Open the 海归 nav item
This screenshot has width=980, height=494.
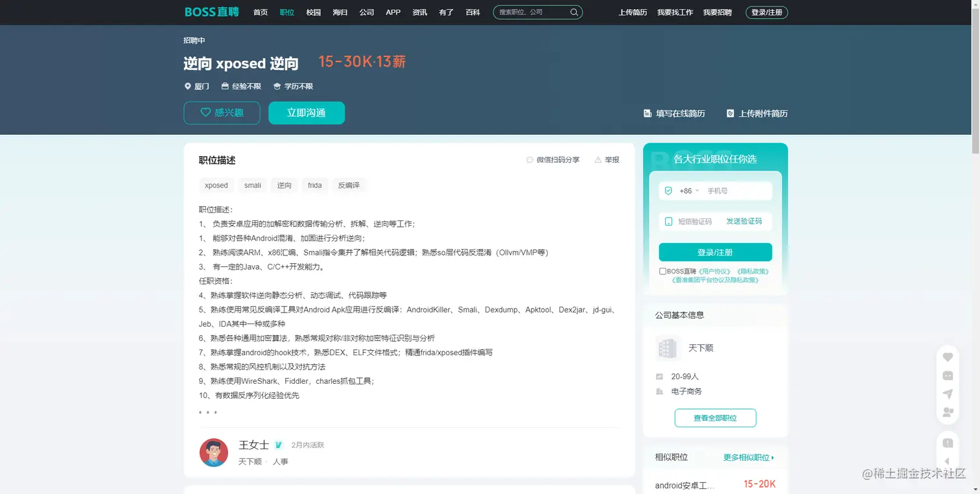pyautogui.click(x=340, y=12)
